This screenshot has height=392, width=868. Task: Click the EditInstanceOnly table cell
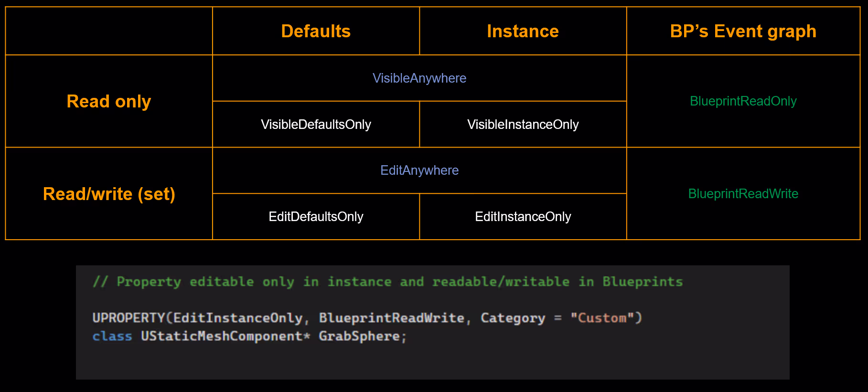coord(523,217)
